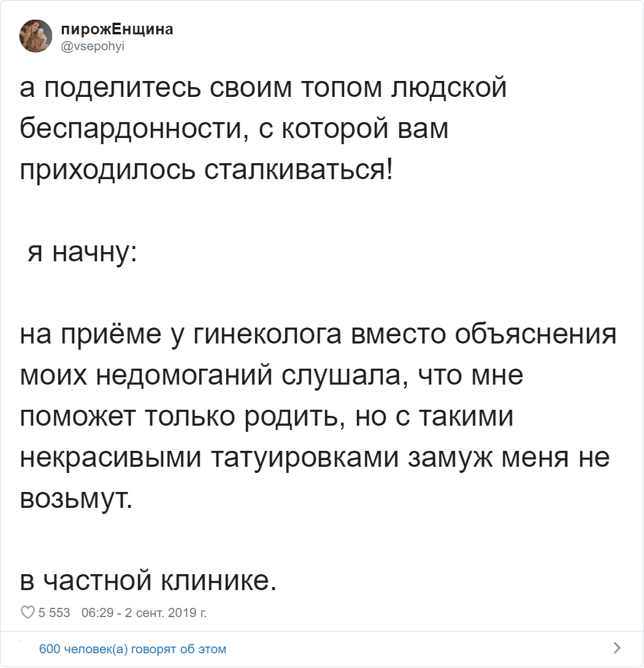Click the date 2 сент. 2019 г.
644x668 pixels.
166,612
